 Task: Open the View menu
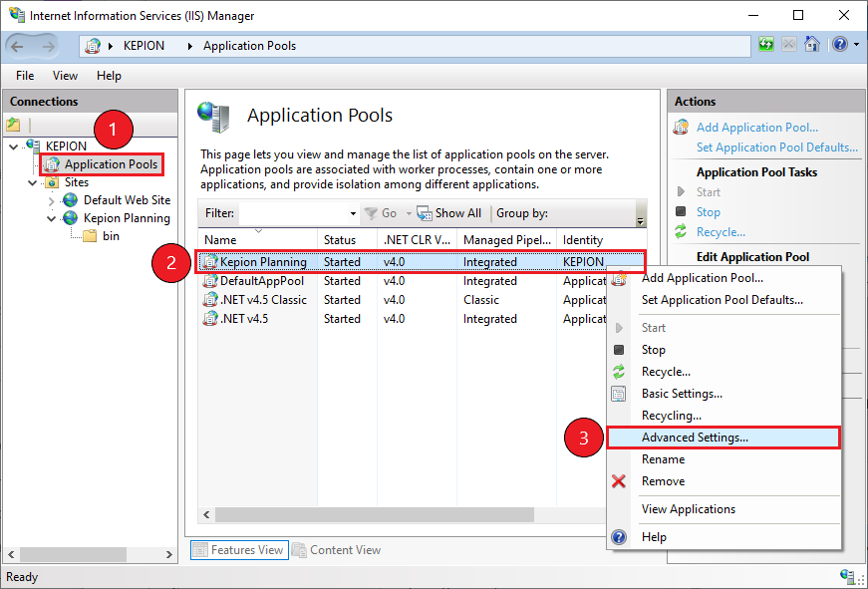coord(65,76)
